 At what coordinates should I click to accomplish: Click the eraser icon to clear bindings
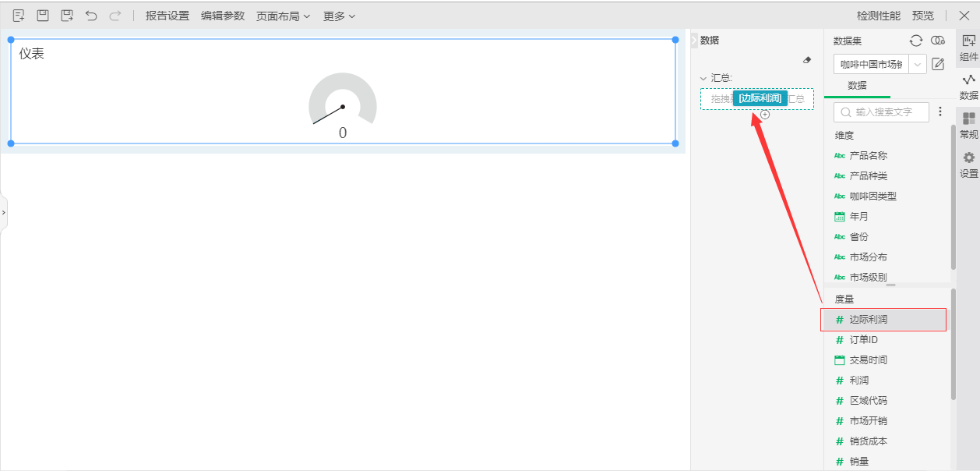pos(807,60)
